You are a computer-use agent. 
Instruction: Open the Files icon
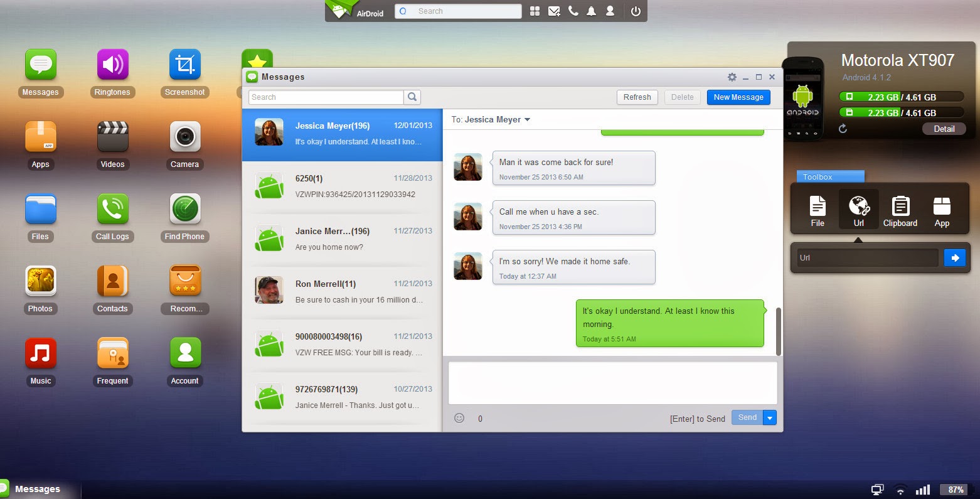coord(41,210)
